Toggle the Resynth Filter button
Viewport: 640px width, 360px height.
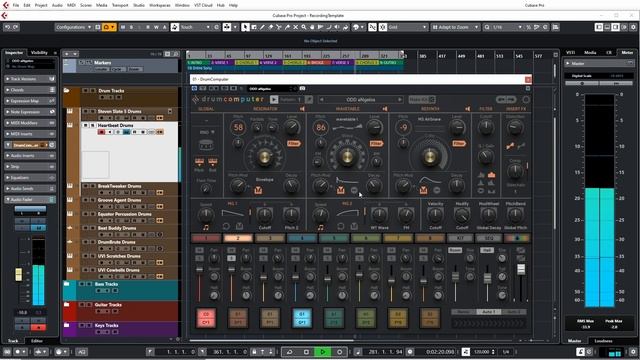[x=459, y=143]
